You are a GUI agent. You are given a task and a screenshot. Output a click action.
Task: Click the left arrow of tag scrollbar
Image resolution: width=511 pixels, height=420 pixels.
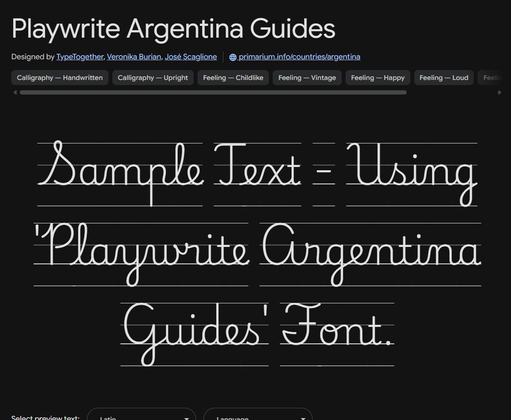tap(15, 93)
